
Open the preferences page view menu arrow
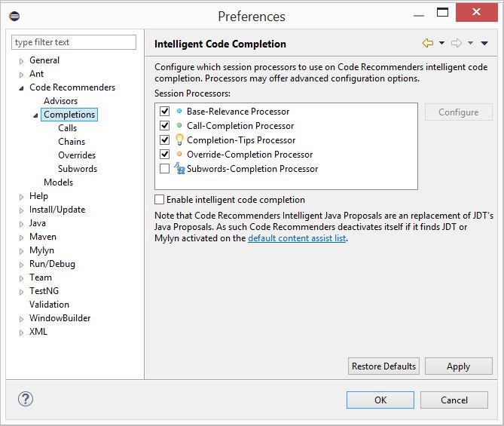[484, 43]
